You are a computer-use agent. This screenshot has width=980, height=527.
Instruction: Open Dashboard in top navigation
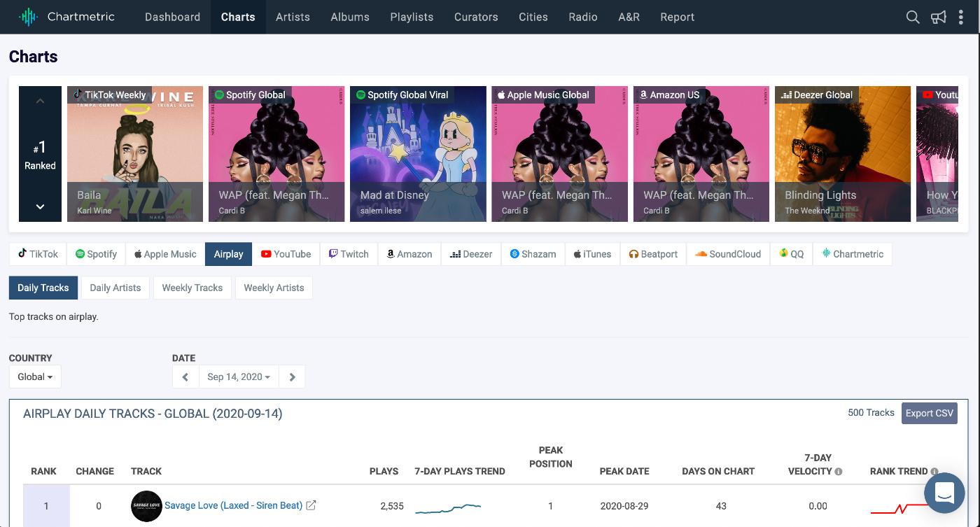[x=172, y=17]
